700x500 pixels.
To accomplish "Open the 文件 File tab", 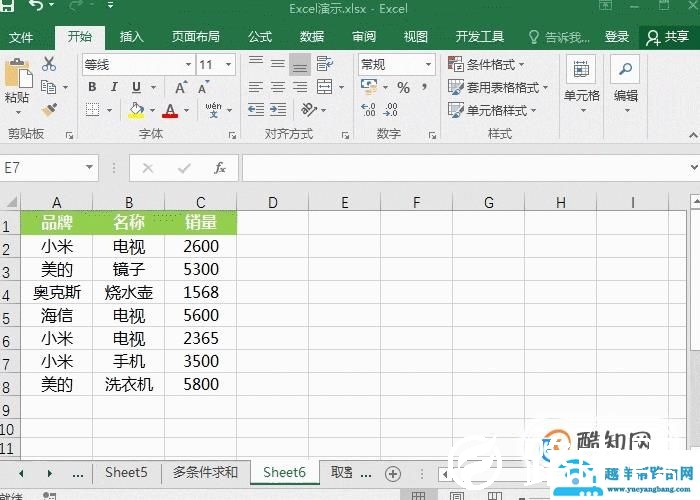I will tap(21, 37).
